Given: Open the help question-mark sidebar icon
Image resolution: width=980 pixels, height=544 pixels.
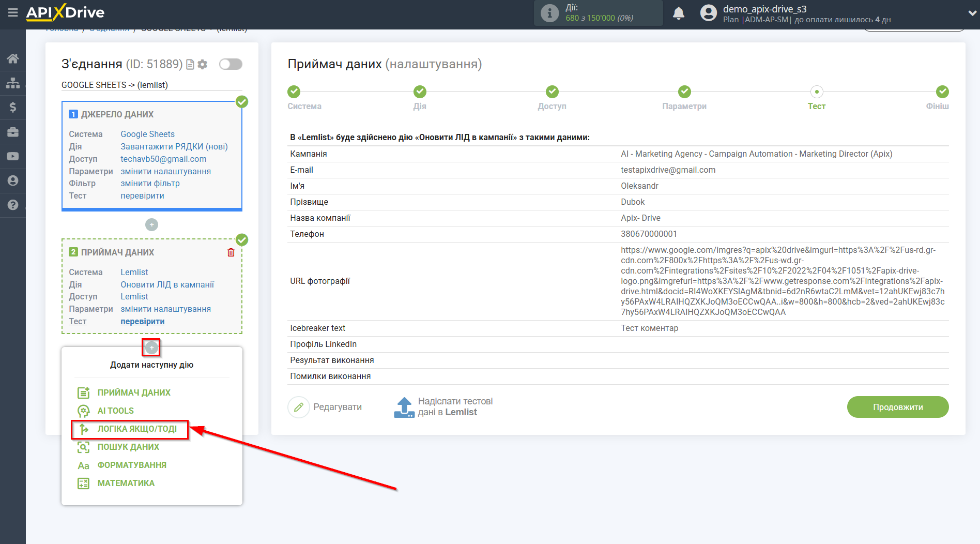Looking at the screenshot, I should pos(13,205).
